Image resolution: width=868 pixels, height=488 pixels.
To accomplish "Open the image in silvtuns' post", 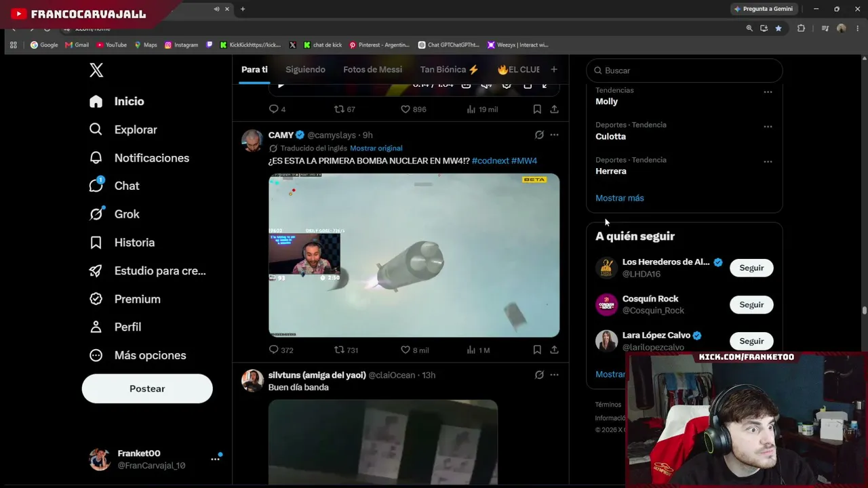I will (x=383, y=443).
